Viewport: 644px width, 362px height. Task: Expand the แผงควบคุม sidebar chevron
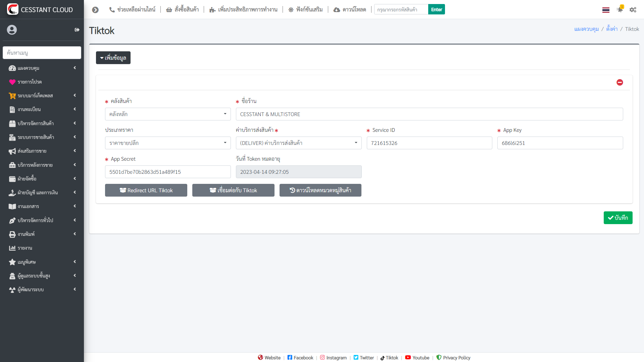click(75, 68)
